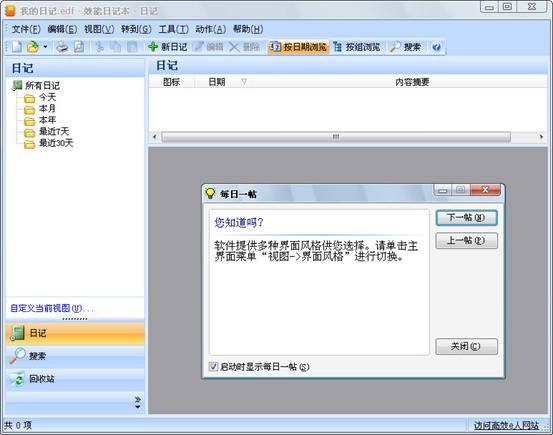Click 关闭(C) button in tip dialog
The width and height of the screenshot is (553, 435).
pyautogui.click(x=467, y=346)
